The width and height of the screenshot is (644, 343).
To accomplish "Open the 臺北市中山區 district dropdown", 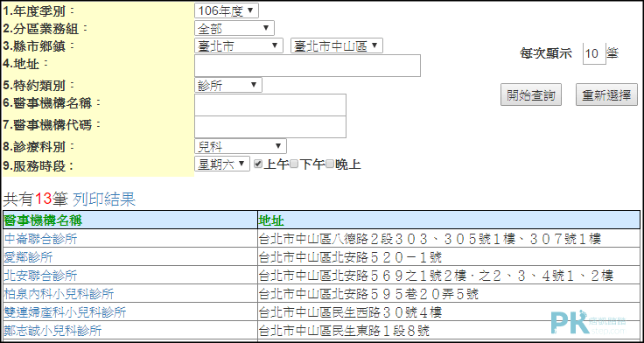I will point(337,46).
